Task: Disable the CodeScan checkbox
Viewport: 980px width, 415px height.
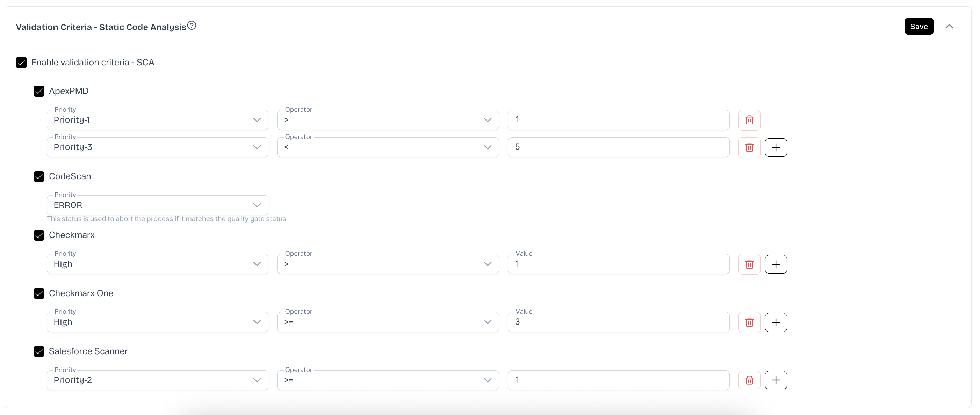Action: pos(39,176)
